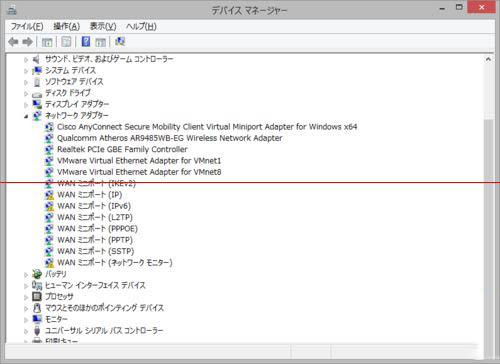
Task: Expand サウンド、ビデオ、およびゲーム コントローラー node
Action: coord(26,60)
